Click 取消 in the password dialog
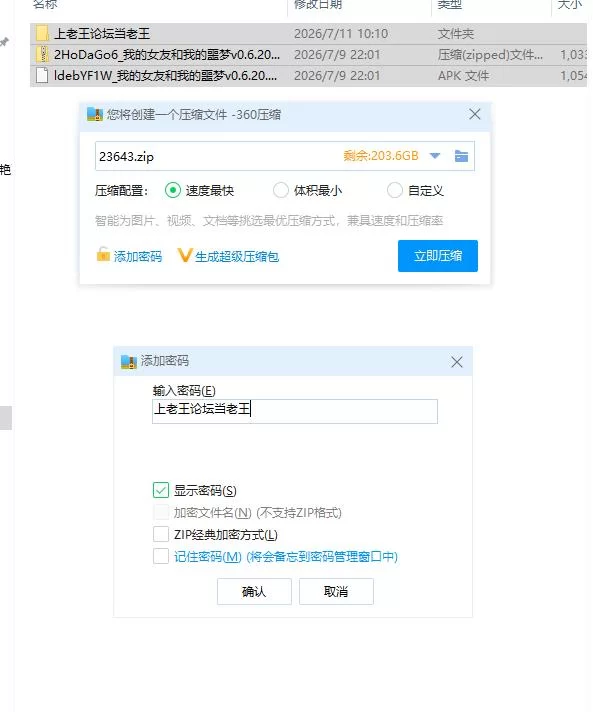The height and width of the screenshot is (712, 593). (x=336, y=591)
